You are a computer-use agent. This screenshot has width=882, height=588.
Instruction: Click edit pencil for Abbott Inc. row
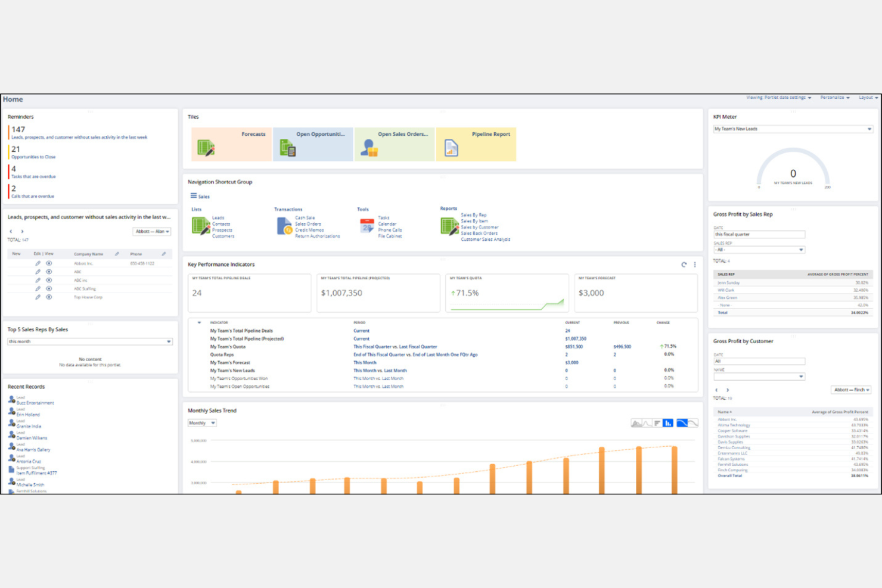click(x=38, y=263)
